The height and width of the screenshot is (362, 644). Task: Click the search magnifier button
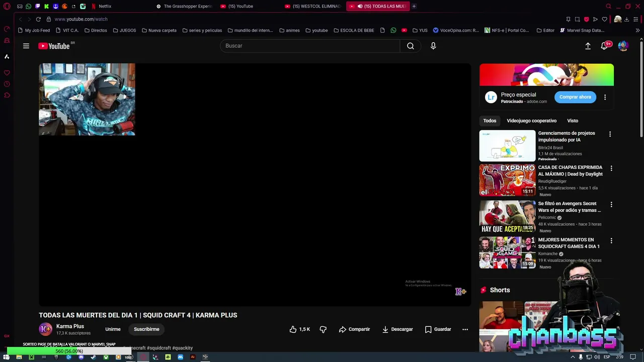[411, 46]
